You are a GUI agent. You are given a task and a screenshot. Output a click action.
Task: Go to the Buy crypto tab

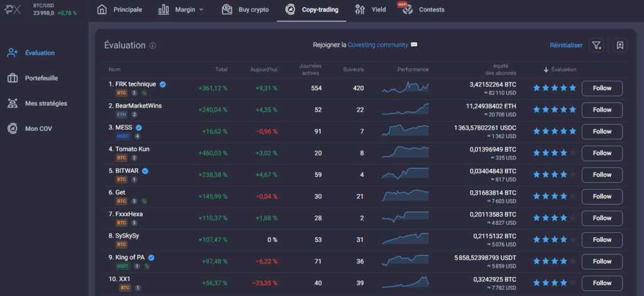[x=245, y=10]
